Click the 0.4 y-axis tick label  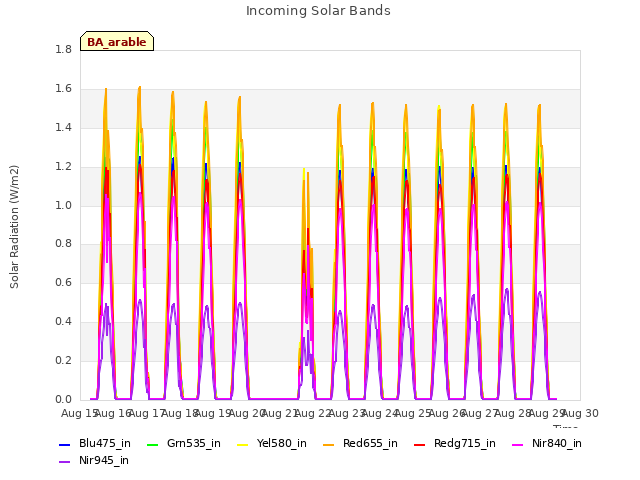[x=63, y=322]
